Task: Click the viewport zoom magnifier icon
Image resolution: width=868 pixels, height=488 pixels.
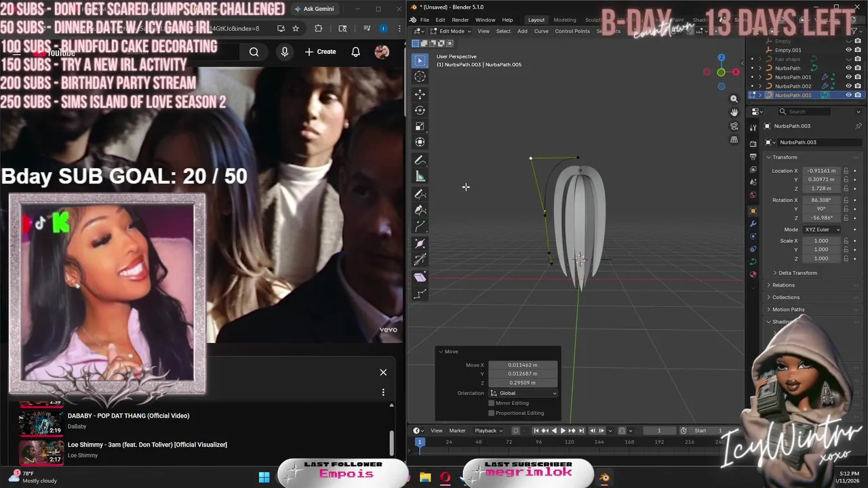Action: point(734,99)
